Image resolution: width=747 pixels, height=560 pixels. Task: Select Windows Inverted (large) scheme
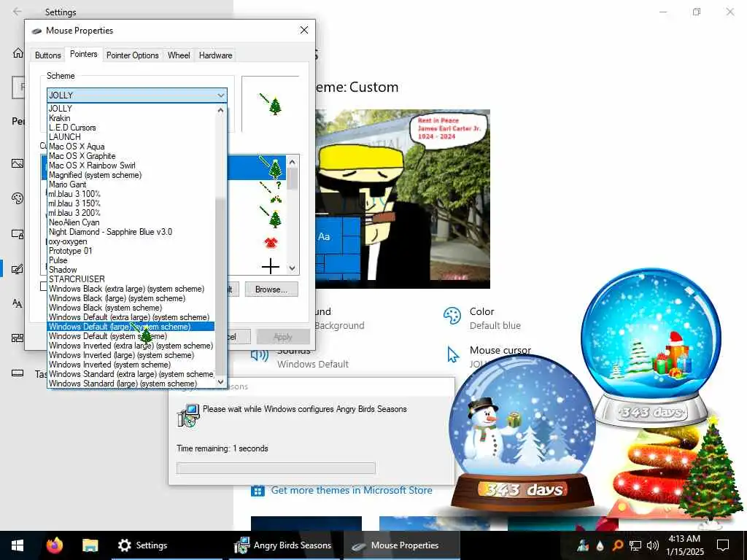click(131, 355)
